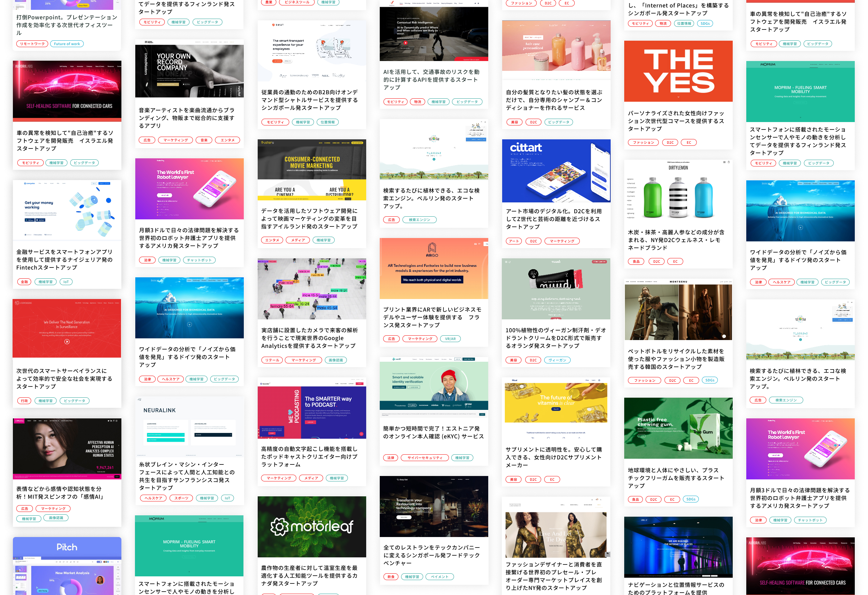This screenshot has width=868, height=595.
Task: Open article titled 打倒Powerpoint presentation tool
Action: click(67, 25)
